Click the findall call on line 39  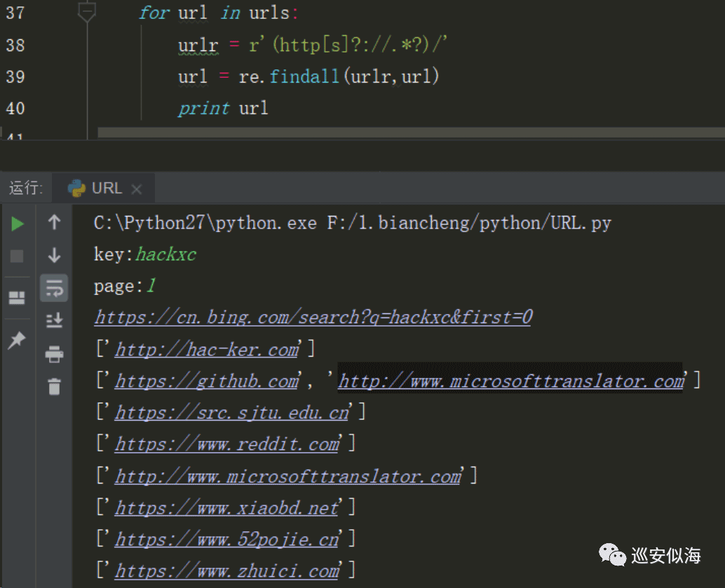[x=304, y=76]
